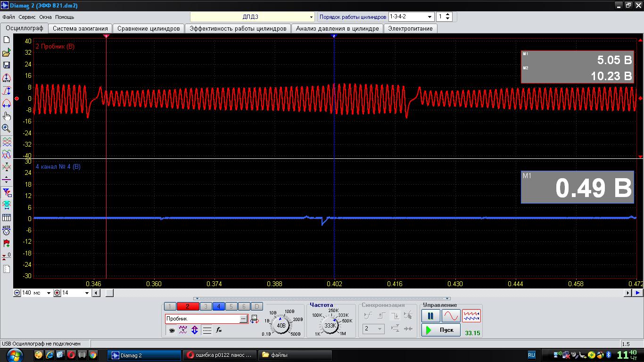Open the 140 мс time scale dropdown
Screen dimensions: 644x362
(49, 293)
